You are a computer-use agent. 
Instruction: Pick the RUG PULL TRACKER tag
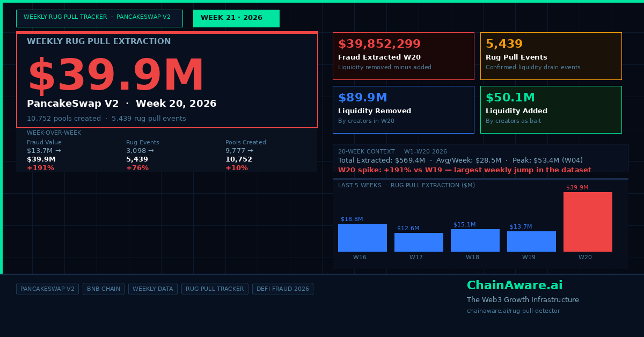[215, 289]
